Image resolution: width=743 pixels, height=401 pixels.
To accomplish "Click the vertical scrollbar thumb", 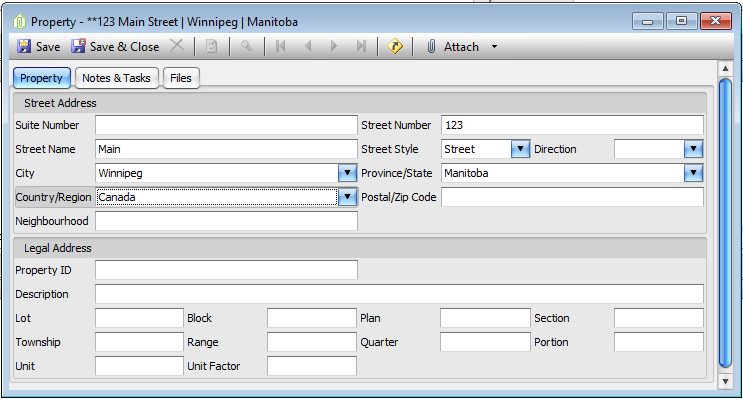I will coord(725,223).
